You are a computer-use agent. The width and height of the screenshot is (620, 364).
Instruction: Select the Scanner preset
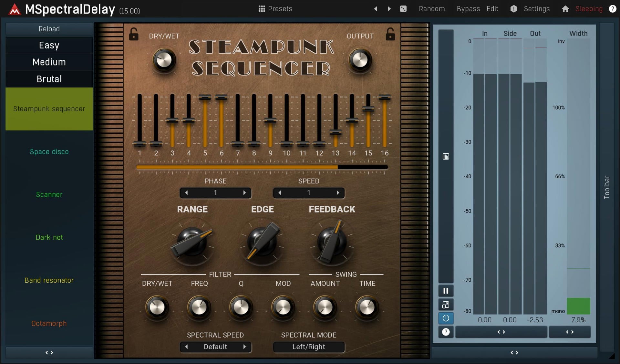coord(49,195)
